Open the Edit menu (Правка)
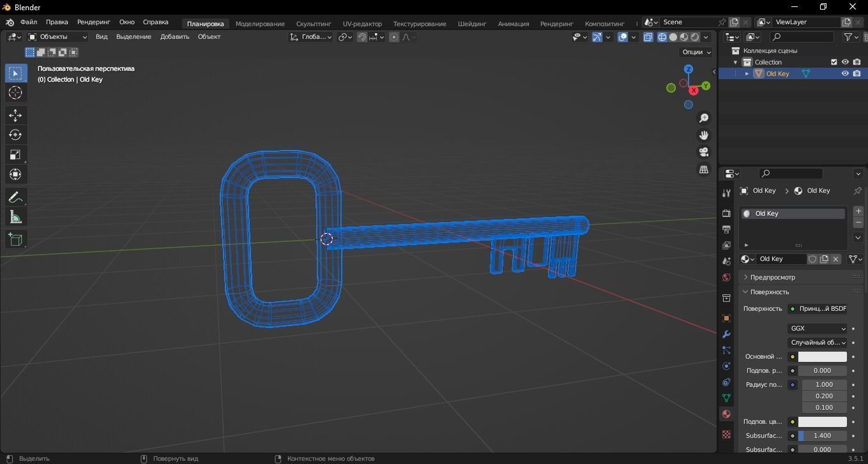868x464 pixels. tap(57, 22)
